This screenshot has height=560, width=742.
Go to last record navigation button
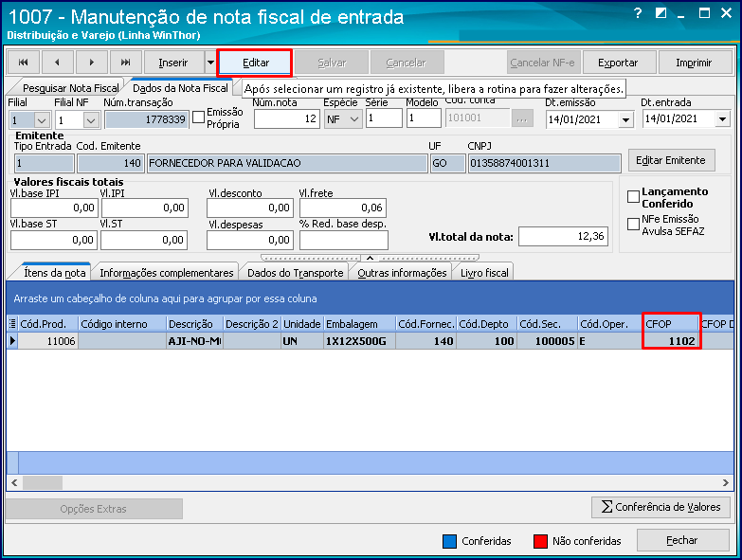125,63
